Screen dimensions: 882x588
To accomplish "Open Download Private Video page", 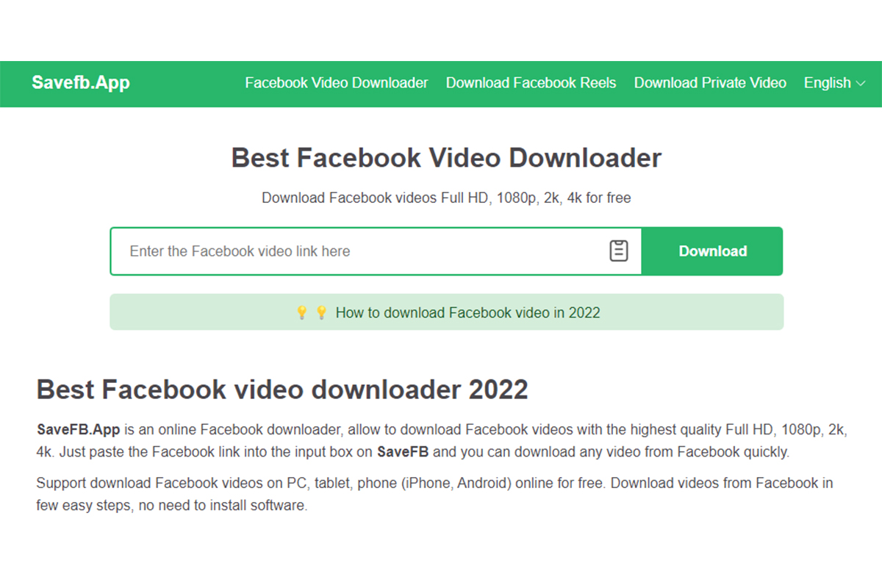I will coord(710,83).
